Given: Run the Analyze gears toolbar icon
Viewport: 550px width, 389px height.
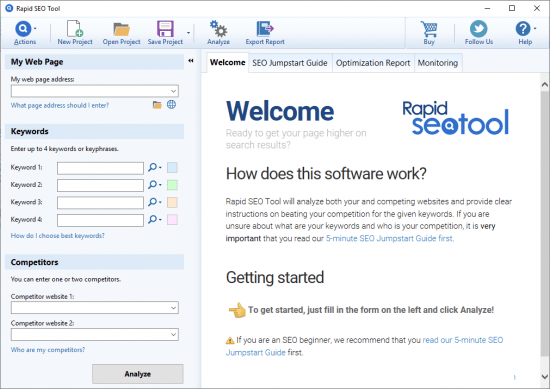Looking at the screenshot, I should point(219,29).
